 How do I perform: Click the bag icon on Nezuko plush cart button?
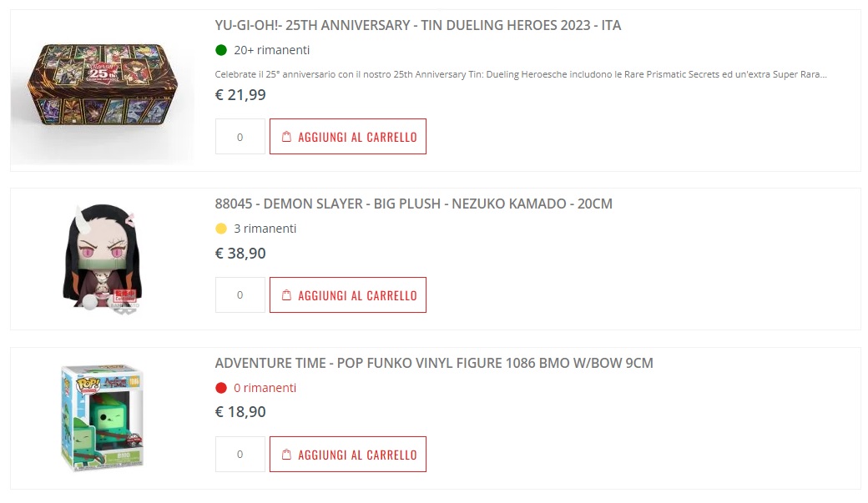coord(286,295)
